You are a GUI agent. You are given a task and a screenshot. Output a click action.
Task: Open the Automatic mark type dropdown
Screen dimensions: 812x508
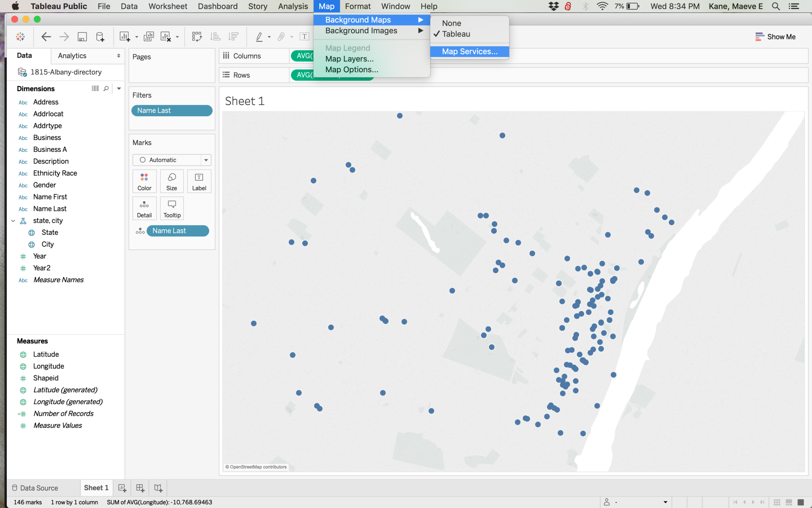[172, 160]
